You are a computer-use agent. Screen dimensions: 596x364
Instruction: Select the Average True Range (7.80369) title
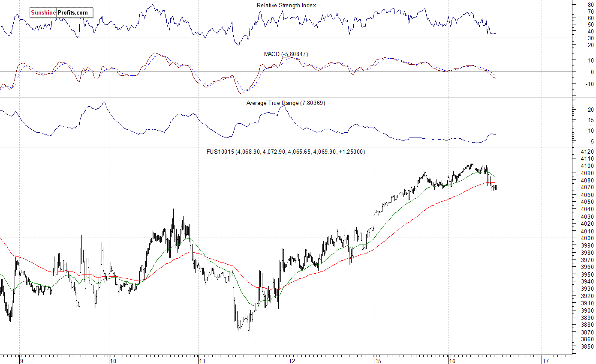tap(286, 103)
